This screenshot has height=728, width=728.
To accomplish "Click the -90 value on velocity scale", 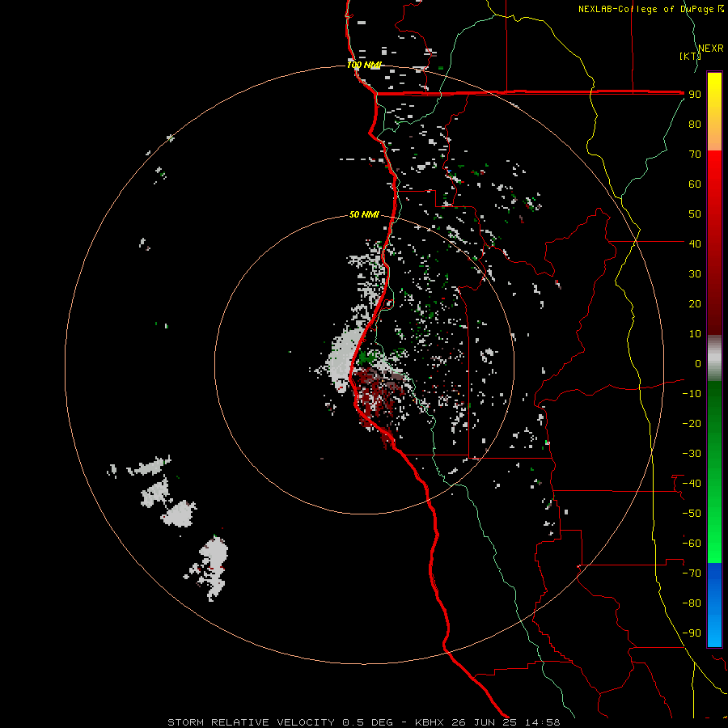I will coord(692,633).
